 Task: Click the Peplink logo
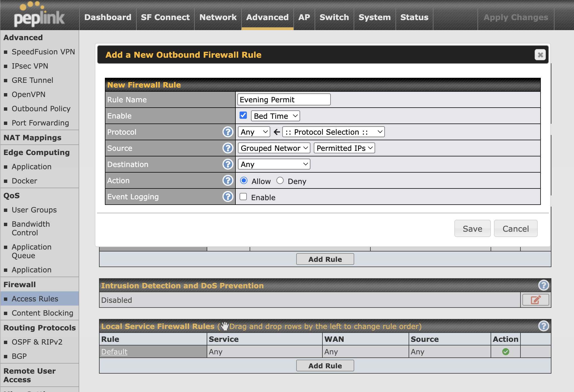click(38, 15)
